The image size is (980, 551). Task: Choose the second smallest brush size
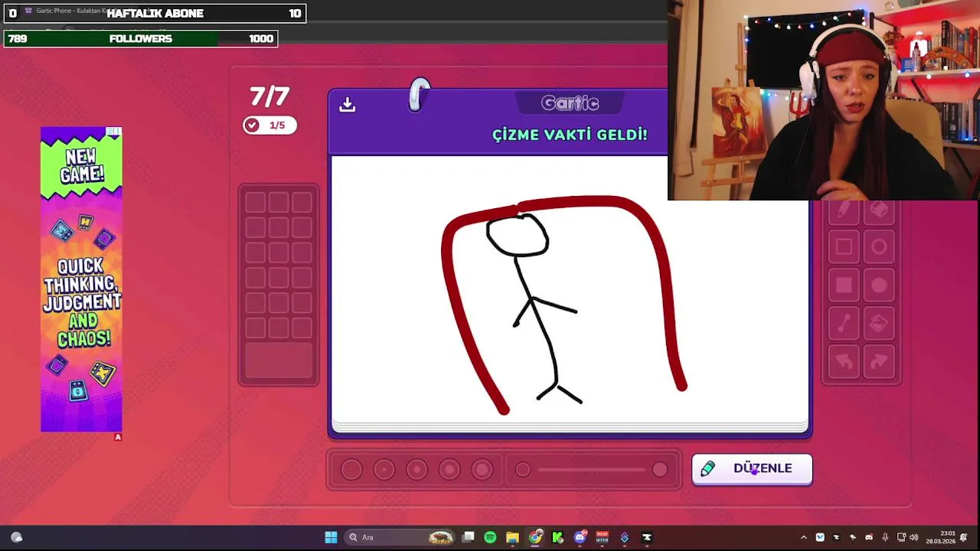click(384, 470)
